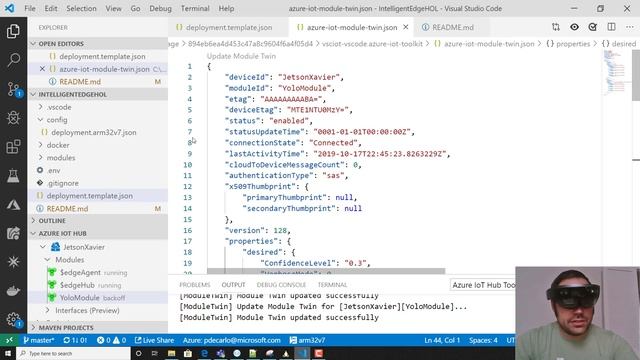Click Ln 44, Col 1 in status bar
The width and height of the screenshot is (640, 360).
tap(442, 340)
